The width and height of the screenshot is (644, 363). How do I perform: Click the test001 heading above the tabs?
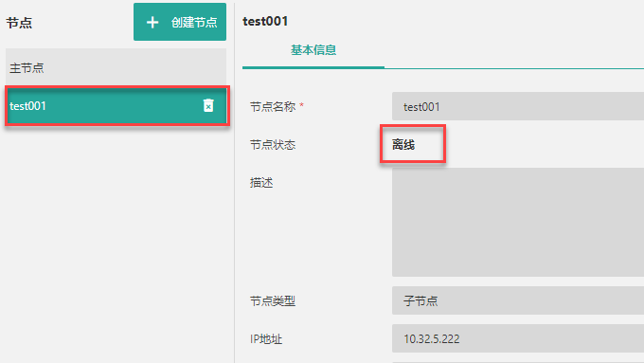coord(265,21)
